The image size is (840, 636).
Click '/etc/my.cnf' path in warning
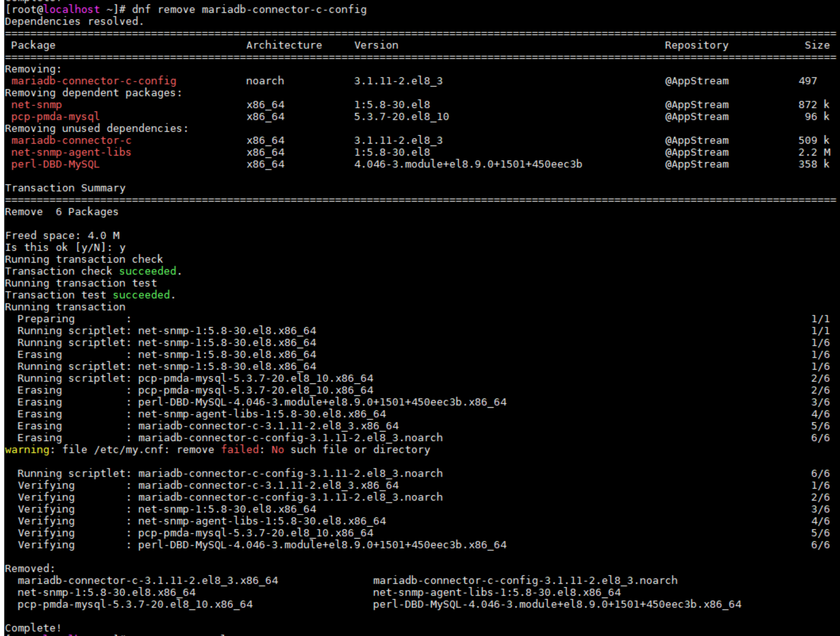coord(129,450)
